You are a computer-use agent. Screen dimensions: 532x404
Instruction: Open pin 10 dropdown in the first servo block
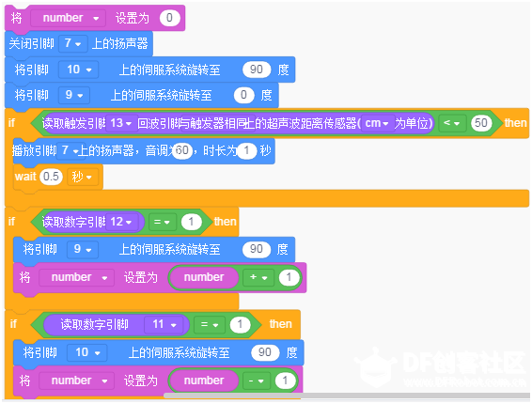(78, 70)
